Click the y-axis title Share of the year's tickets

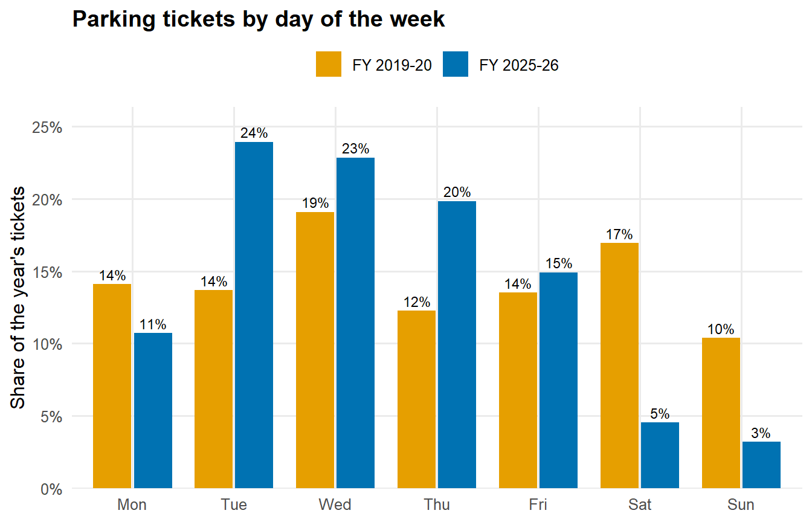pyautogui.click(x=19, y=297)
